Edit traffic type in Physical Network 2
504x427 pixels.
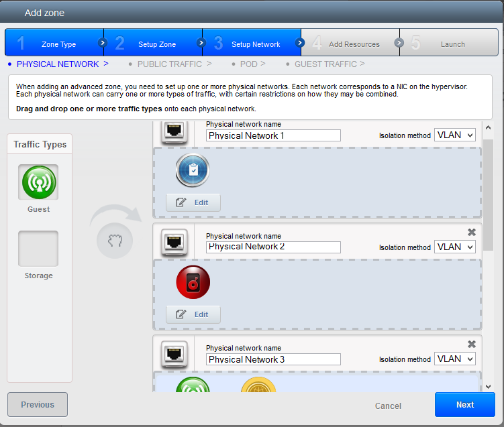(193, 314)
